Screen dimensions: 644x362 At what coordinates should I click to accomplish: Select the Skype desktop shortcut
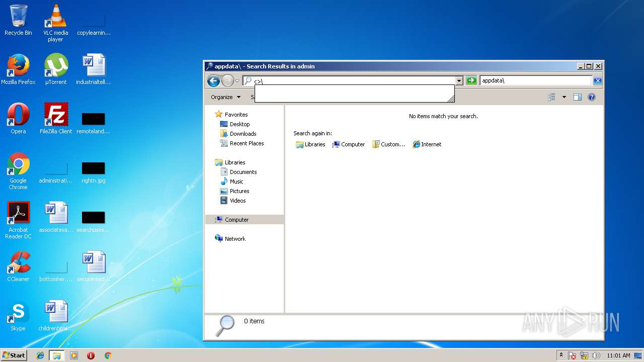click(x=18, y=316)
